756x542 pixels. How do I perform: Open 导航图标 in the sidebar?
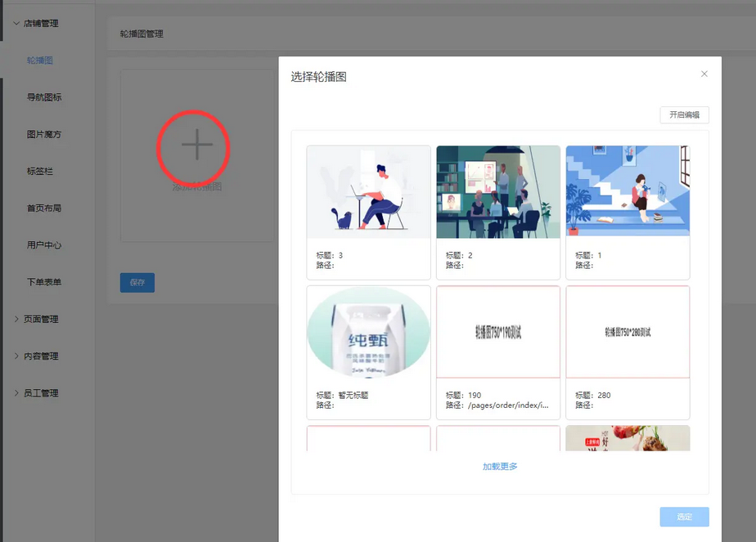pyautogui.click(x=44, y=97)
